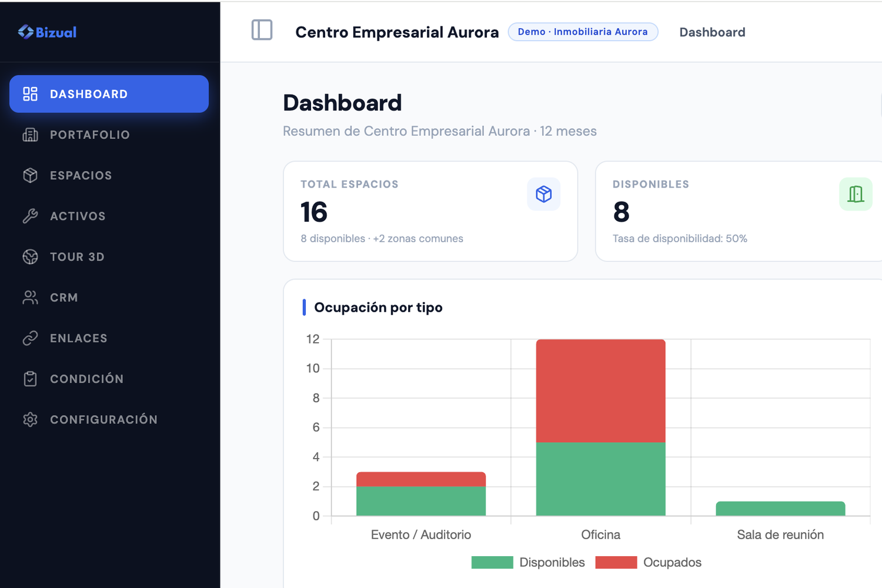Click the green Disponibles segment of Oficina bar
The image size is (882, 588).
600,479
